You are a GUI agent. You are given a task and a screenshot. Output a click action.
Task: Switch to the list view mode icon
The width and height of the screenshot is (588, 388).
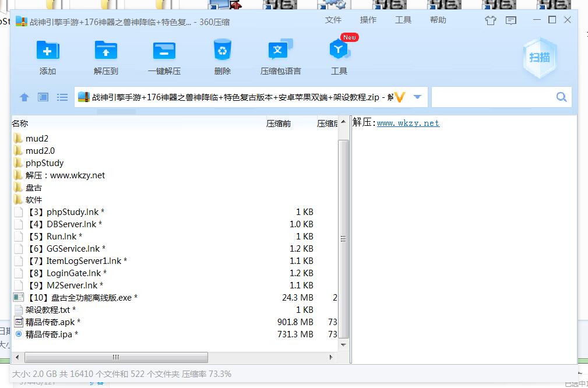click(x=62, y=97)
